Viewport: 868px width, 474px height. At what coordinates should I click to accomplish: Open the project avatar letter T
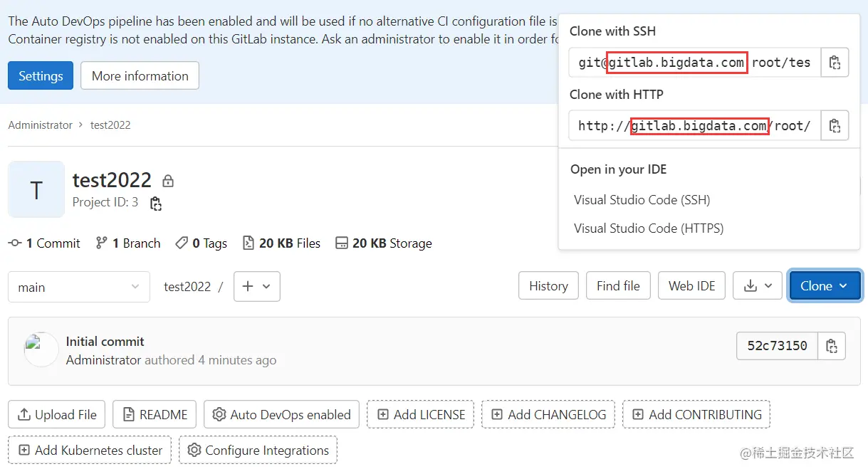point(36,189)
